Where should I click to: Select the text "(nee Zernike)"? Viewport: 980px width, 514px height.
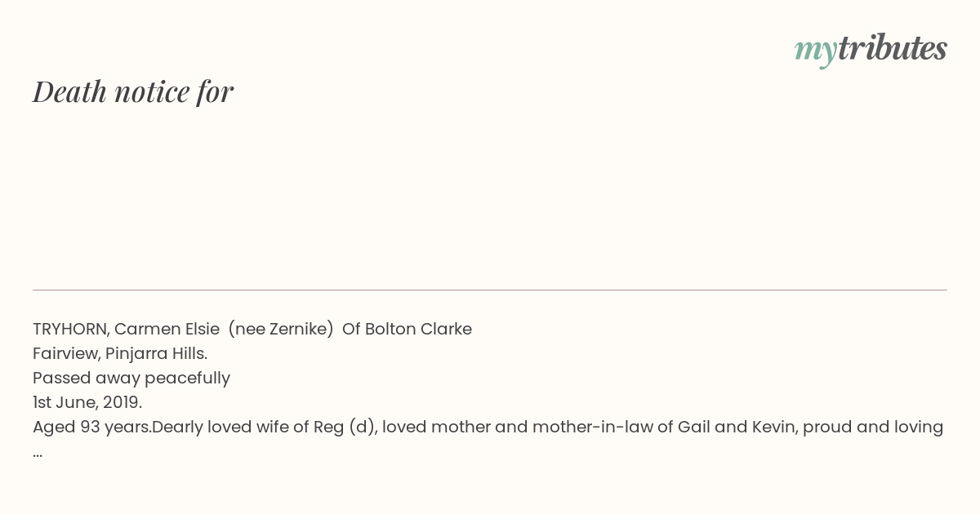click(x=281, y=330)
